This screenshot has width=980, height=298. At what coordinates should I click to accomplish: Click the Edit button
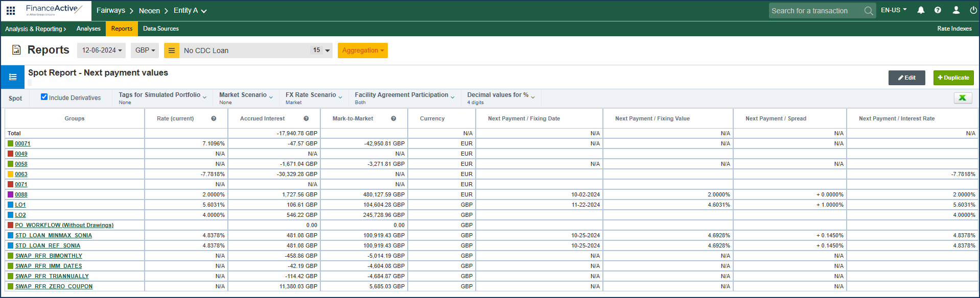[906, 78]
